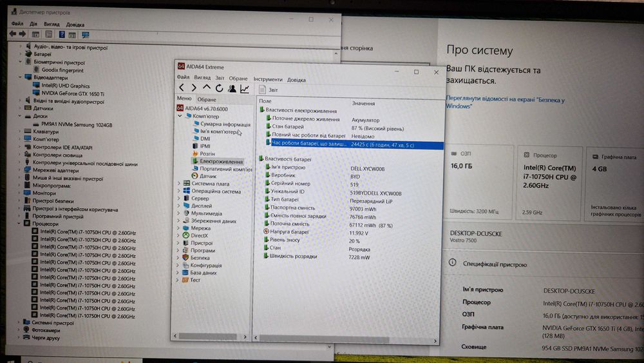Click AIDA64 refresh icon
Screen dimensions: 644x363
pos(220,88)
